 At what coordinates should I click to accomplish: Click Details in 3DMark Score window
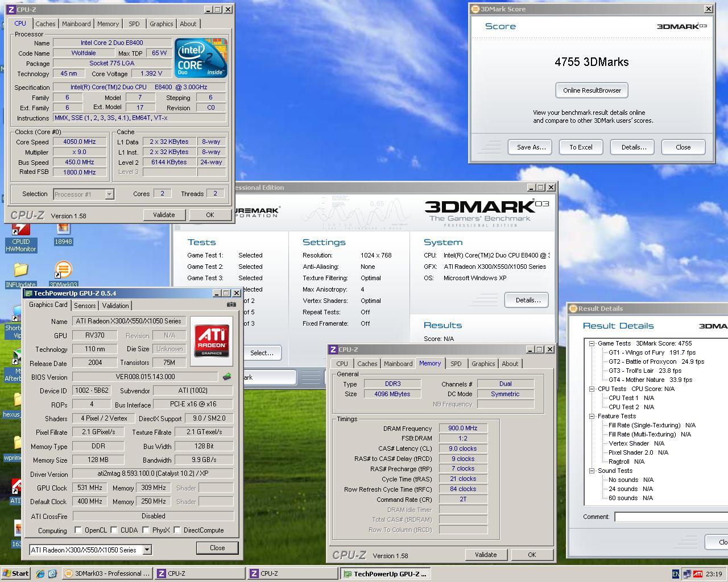(633, 147)
